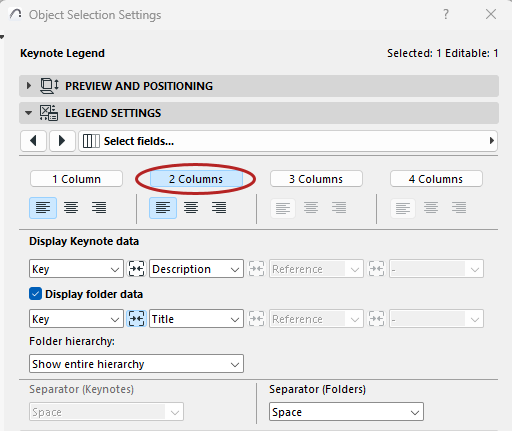Open the Select fields page menu
The height and width of the screenshot is (431, 512).
tap(288, 141)
